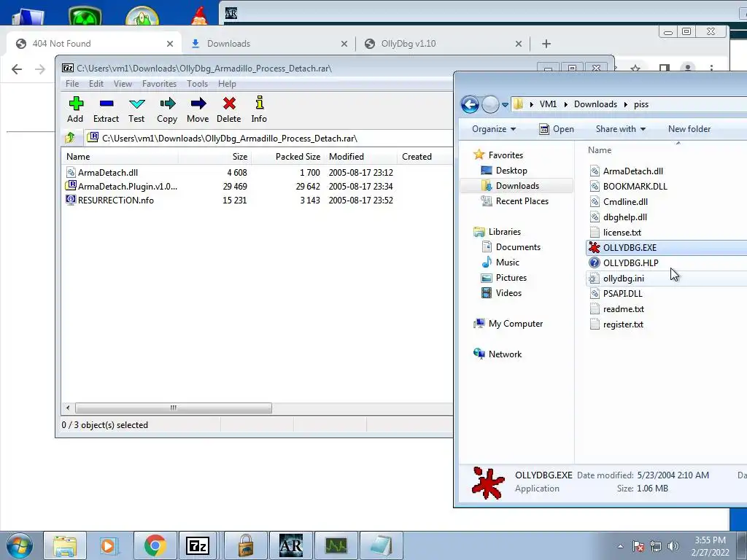Close the OllyDbg v1.10 browser tab
747x560 pixels.
click(x=519, y=44)
